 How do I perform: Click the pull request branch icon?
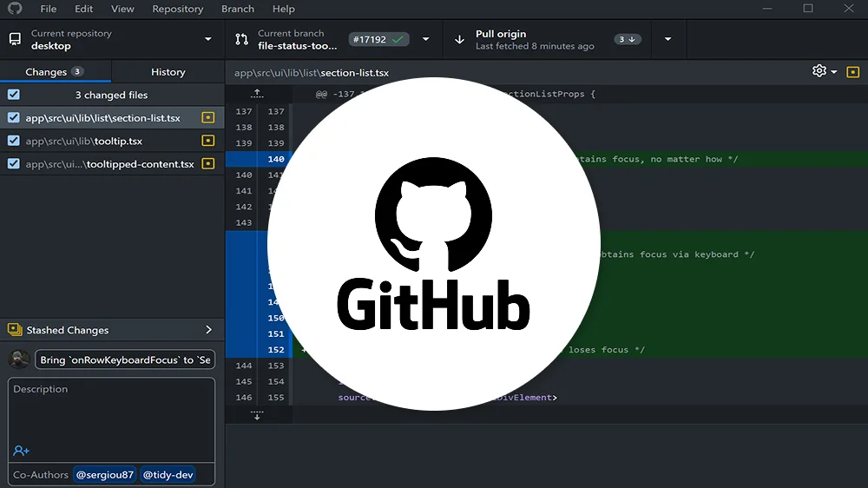click(x=242, y=39)
